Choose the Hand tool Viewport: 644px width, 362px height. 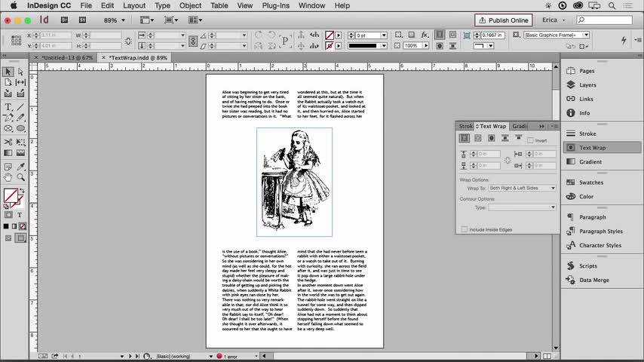coord(8,177)
